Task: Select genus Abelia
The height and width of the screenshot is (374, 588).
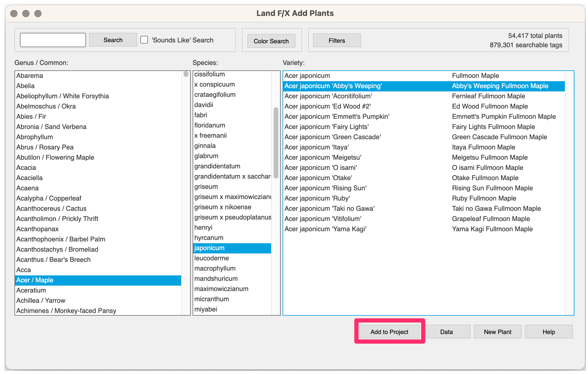Action: tap(98, 86)
